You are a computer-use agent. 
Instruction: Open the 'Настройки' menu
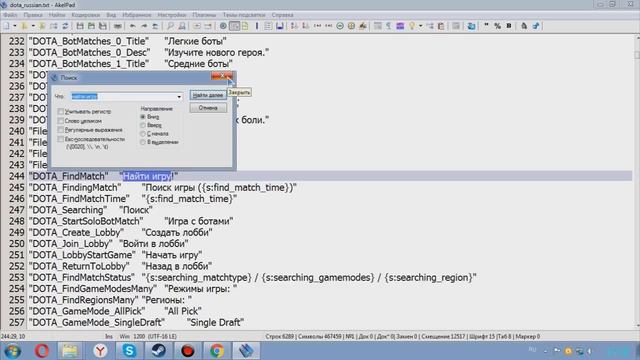(171, 15)
